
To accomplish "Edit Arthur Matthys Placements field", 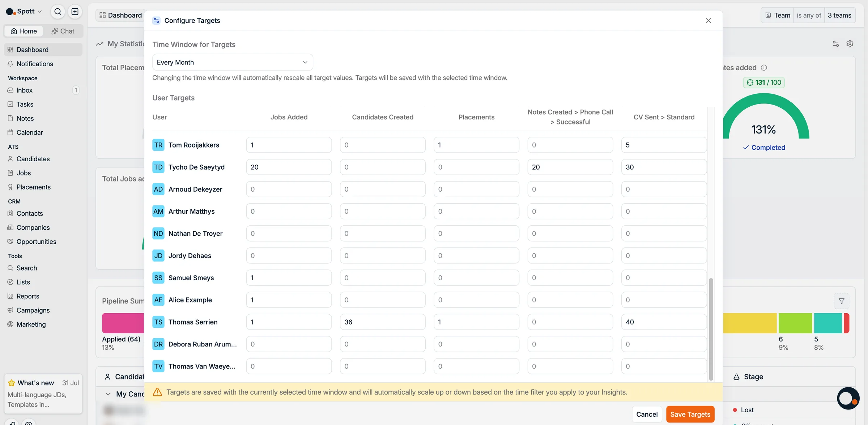I will point(476,211).
